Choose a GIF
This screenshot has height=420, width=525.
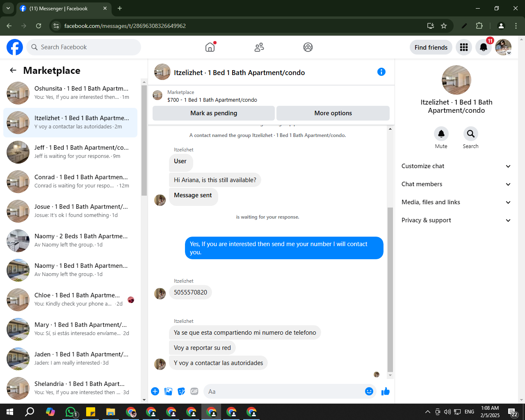tap(194, 391)
